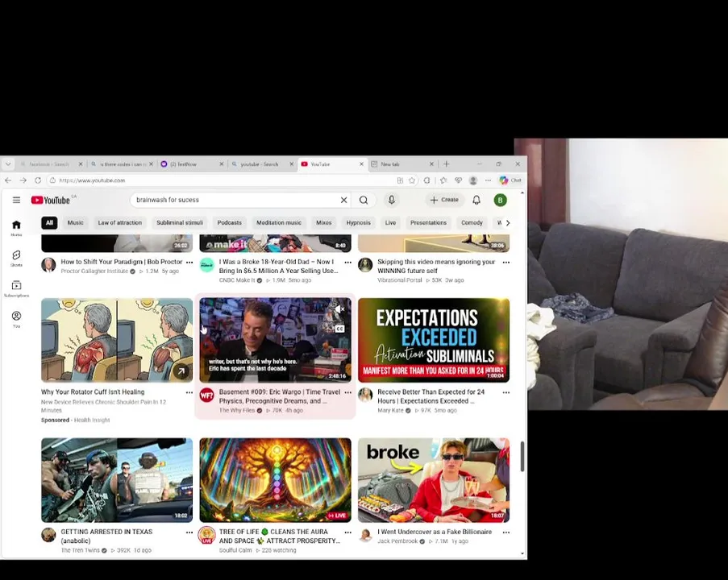Select the Live filter chip
Viewport: 728px width, 580px height.
point(390,222)
